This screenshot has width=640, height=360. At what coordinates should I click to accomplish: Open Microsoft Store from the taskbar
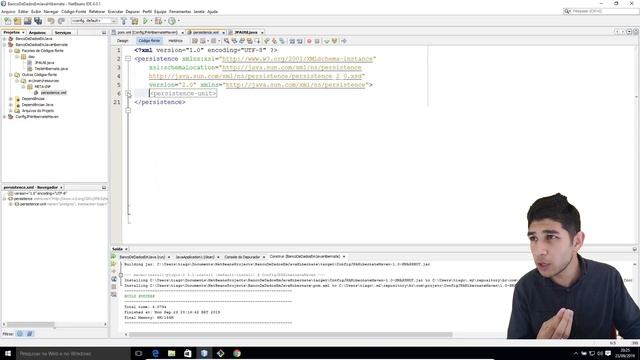(x=188, y=353)
